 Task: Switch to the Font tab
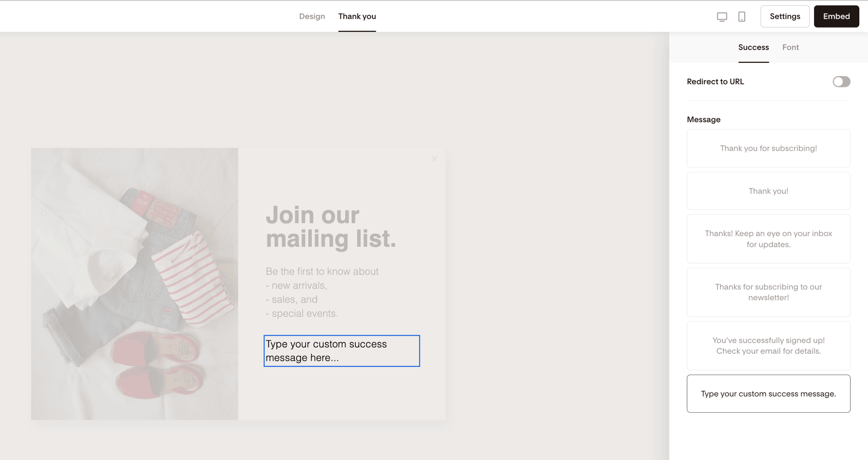[x=790, y=47]
